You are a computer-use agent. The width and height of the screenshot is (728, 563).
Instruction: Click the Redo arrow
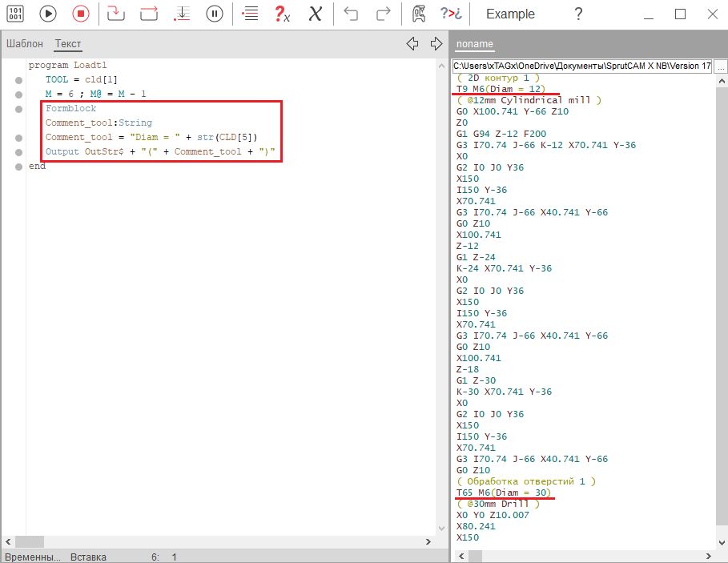tap(384, 14)
